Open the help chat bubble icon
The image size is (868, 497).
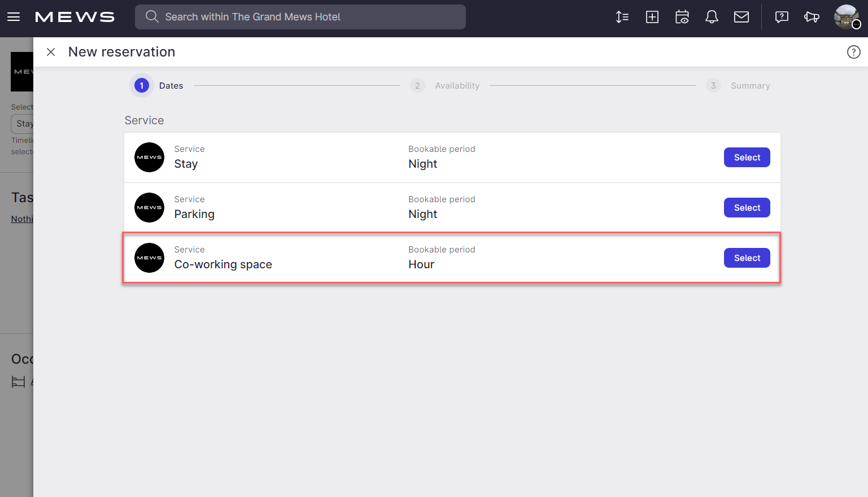[782, 17]
